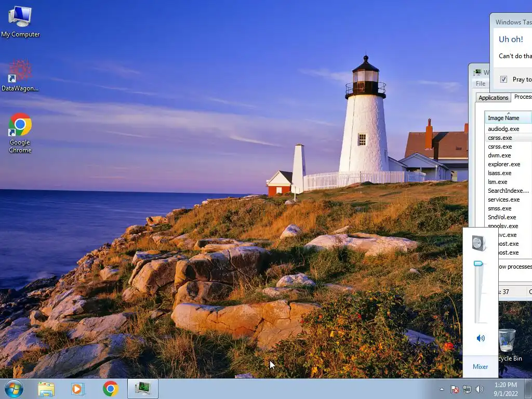Viewport: 532px width, 399px height.
Task: Open Action Center flag icon
Action: (x=454, y=389)
